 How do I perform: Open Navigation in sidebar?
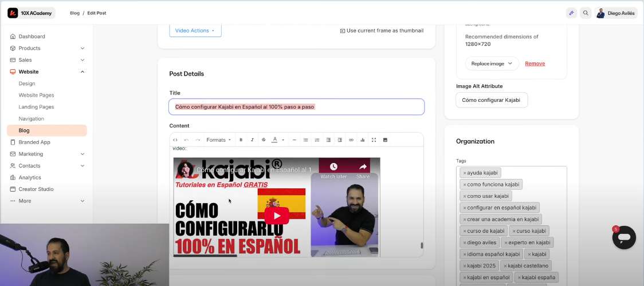[31, 119]
